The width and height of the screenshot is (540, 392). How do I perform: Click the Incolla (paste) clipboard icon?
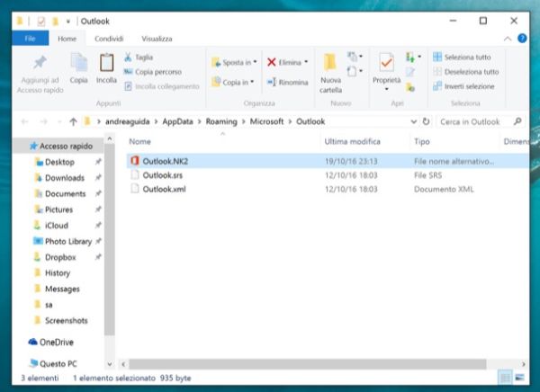click(106, 67)
